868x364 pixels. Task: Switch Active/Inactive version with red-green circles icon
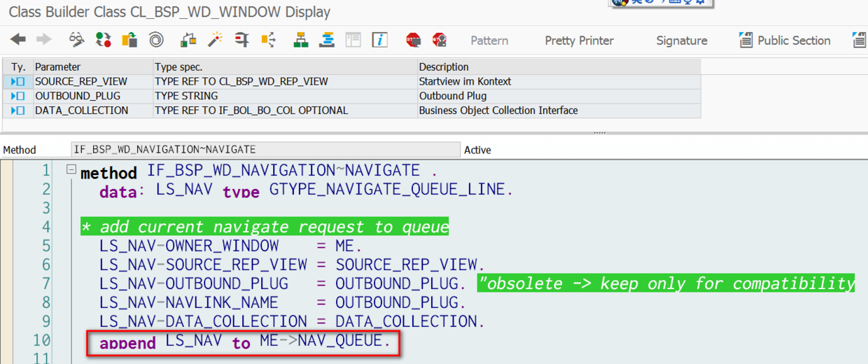(103, 40)
